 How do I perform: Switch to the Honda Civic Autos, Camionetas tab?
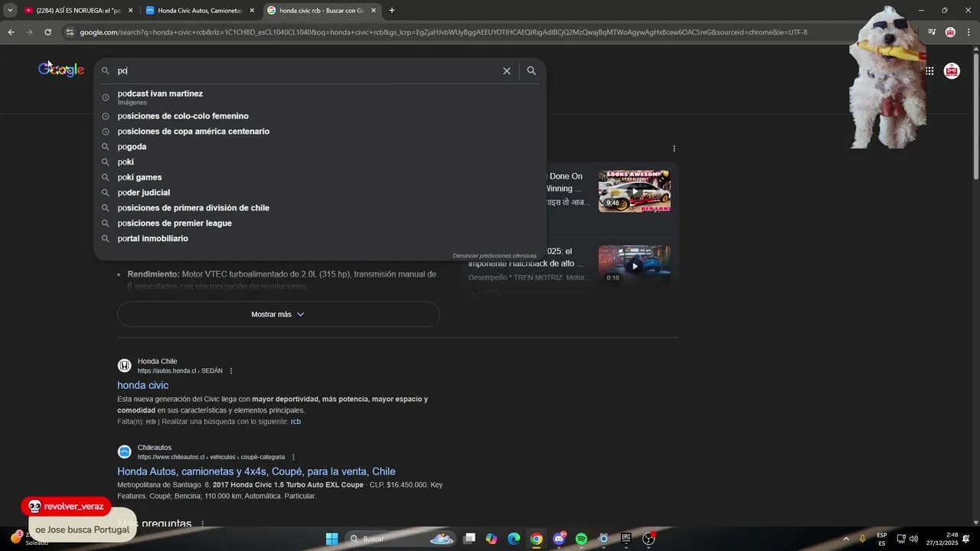(200, 11)
